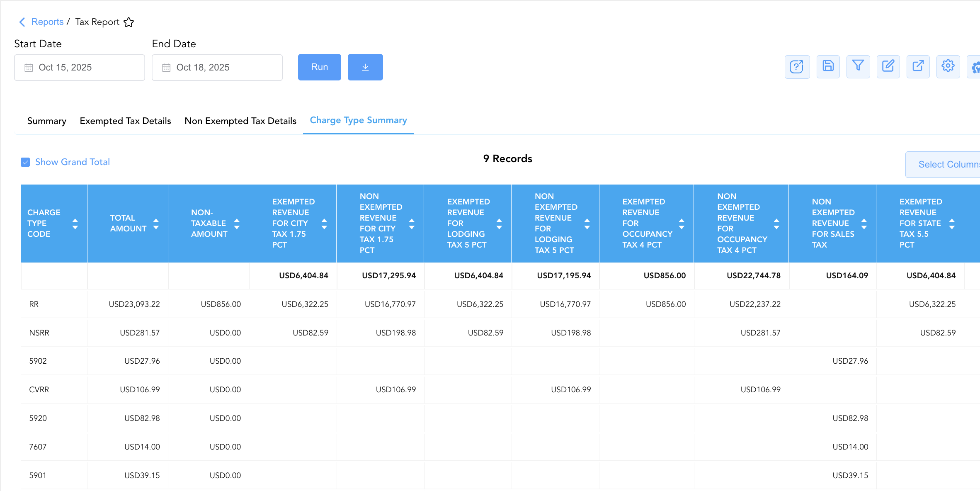Sort by Charge Type Code column arrows
The image size is (980, 491).
click(75, 224)
